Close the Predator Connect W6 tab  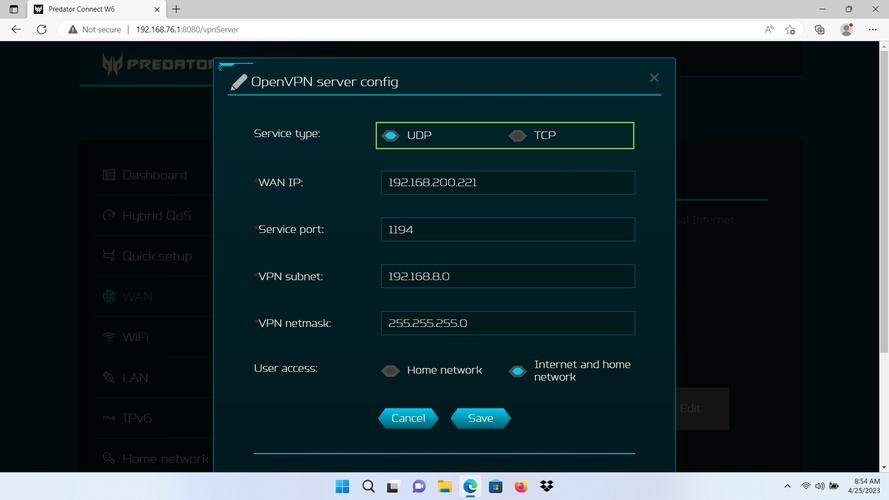(x=157, y=9)
